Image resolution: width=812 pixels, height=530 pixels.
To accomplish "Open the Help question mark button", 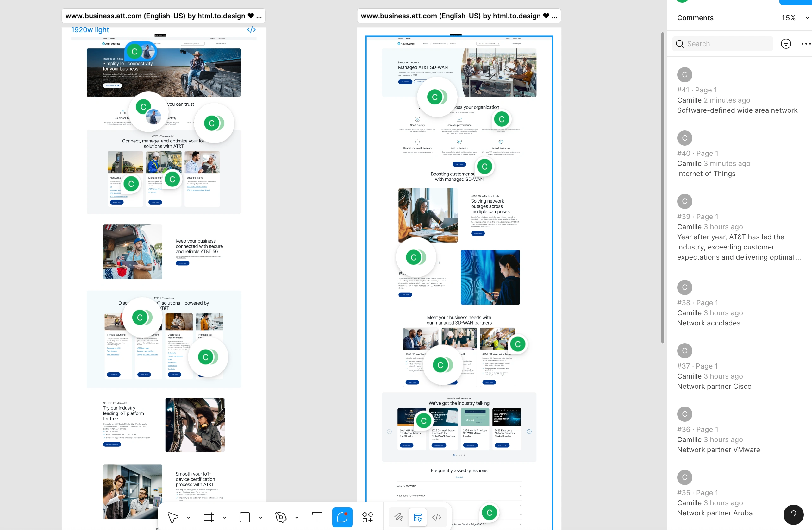I will (x=793, y=514).
